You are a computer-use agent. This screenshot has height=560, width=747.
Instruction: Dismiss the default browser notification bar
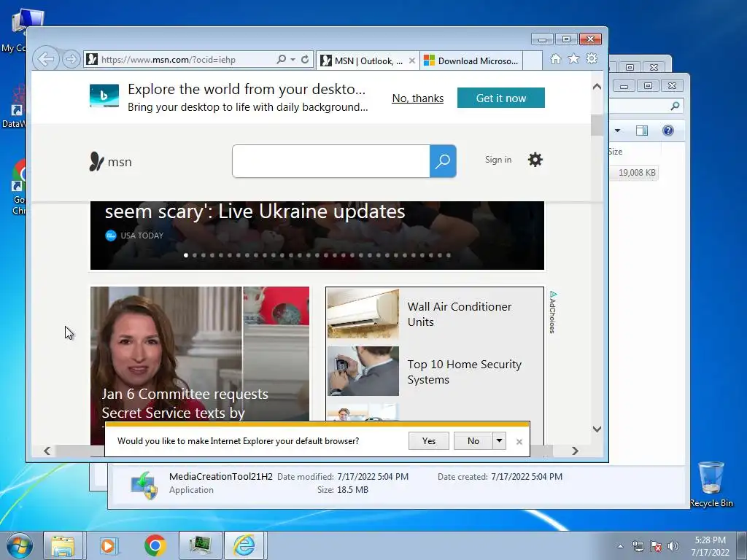point(519,442)
